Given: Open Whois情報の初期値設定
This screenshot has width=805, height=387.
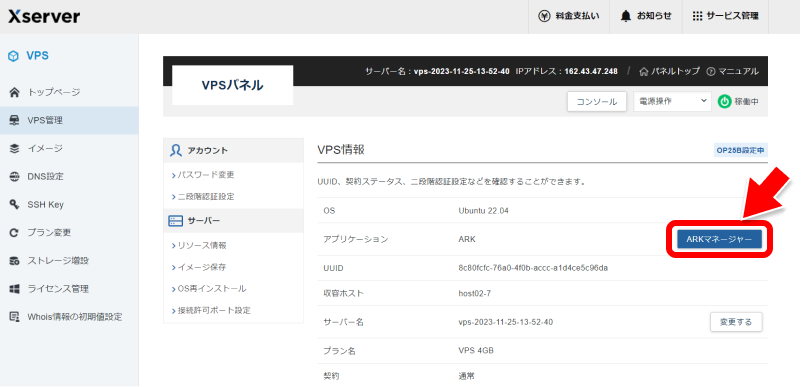Looking at the screenshot, I should click(69, 317).
